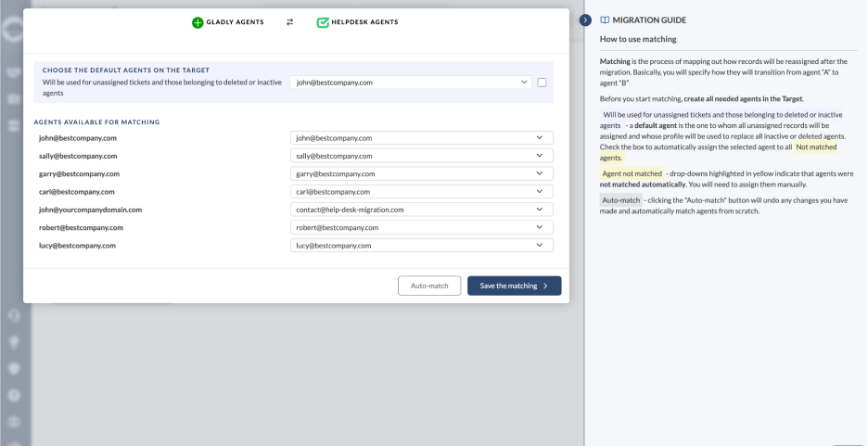Image resolution: width=868 pixels, height=446 pixels.
Task: Open the default agent dropdown
Action: (411, 83)
